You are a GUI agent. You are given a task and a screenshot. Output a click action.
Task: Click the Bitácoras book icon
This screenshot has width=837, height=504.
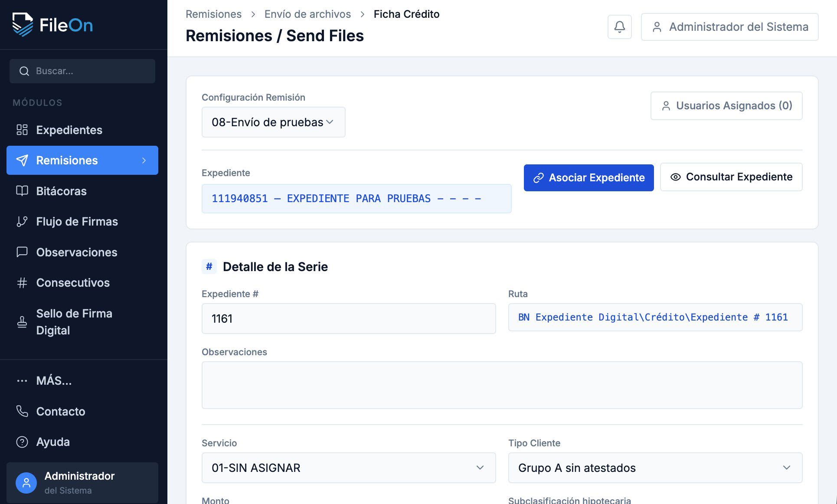tap(22, 191)
